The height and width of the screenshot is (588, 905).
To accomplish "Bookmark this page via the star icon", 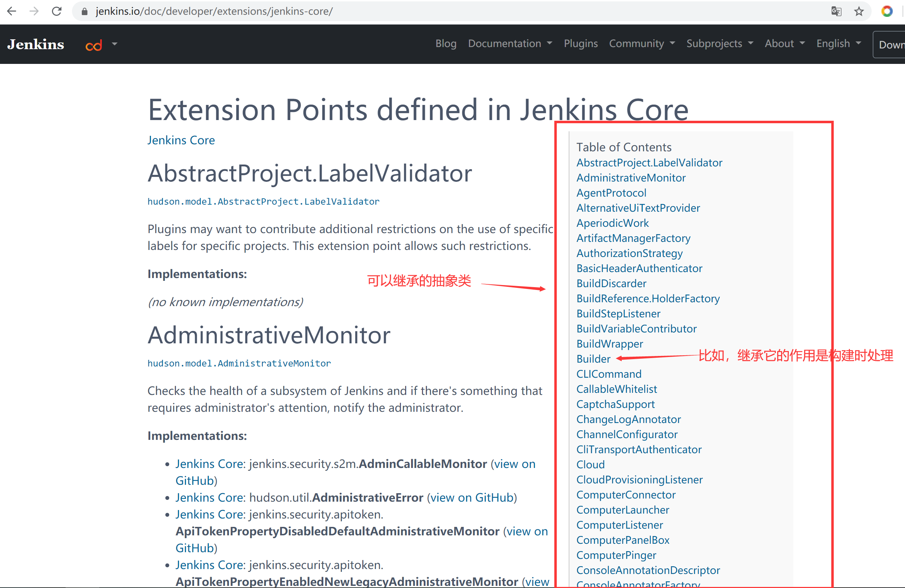I will tap(859, 11).
